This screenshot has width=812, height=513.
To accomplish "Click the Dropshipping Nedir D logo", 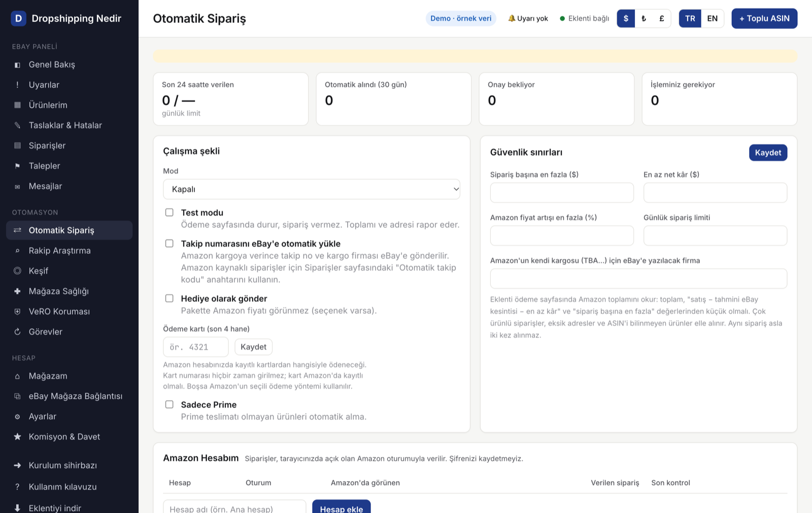I will tap(19, 18).
